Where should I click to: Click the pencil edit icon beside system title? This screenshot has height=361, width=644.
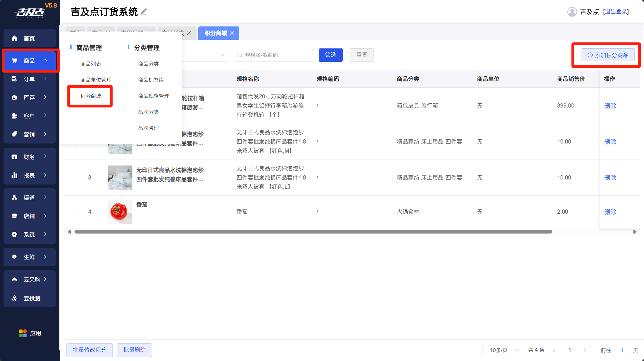[x=144, y=12]
